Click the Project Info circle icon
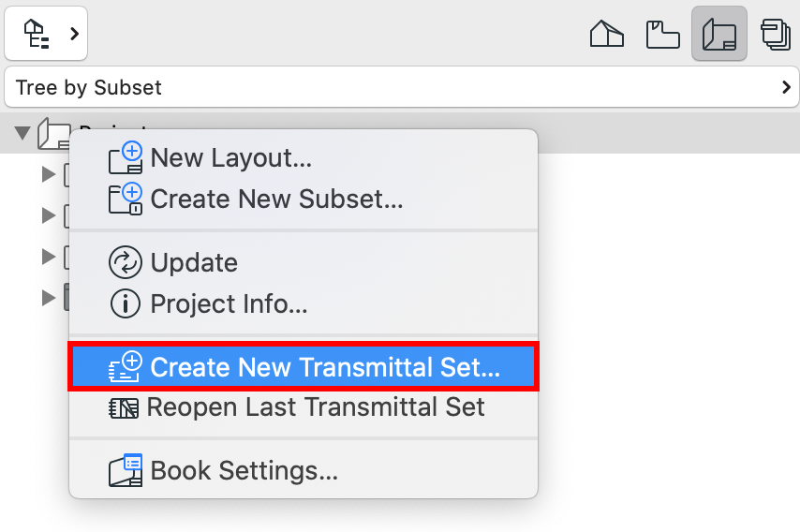Image resolution: width=800 pixels, height=532 pixels. coord(125,303)
